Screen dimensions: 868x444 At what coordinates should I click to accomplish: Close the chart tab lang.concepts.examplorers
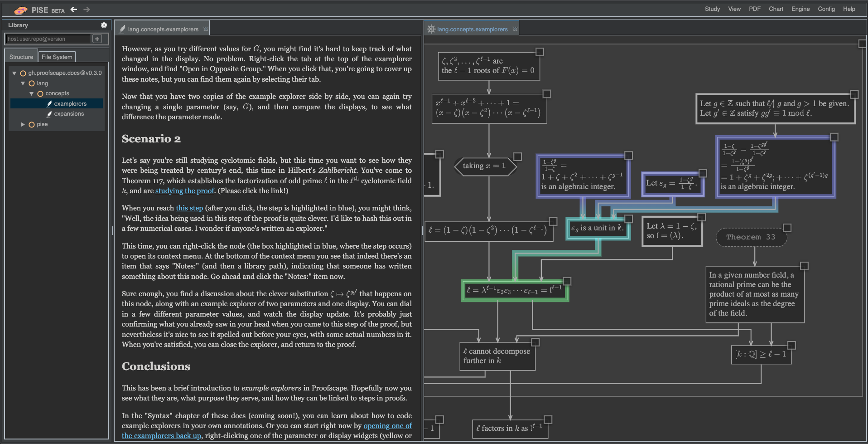point(515,29)
